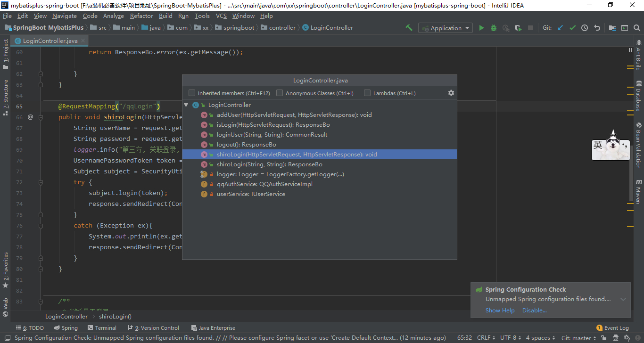Revert changes with the rollback arrow
This screenshot has width=644, height=343.
[x=597, y=28]
